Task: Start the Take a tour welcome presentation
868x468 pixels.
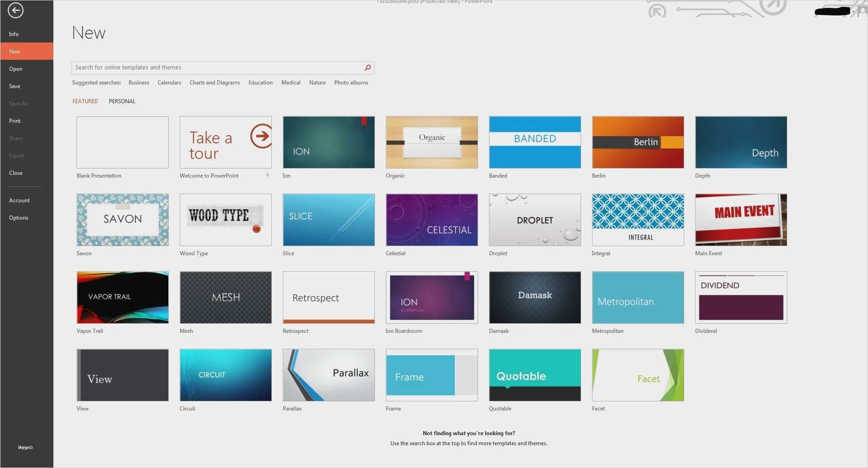Action: point(225,142)
